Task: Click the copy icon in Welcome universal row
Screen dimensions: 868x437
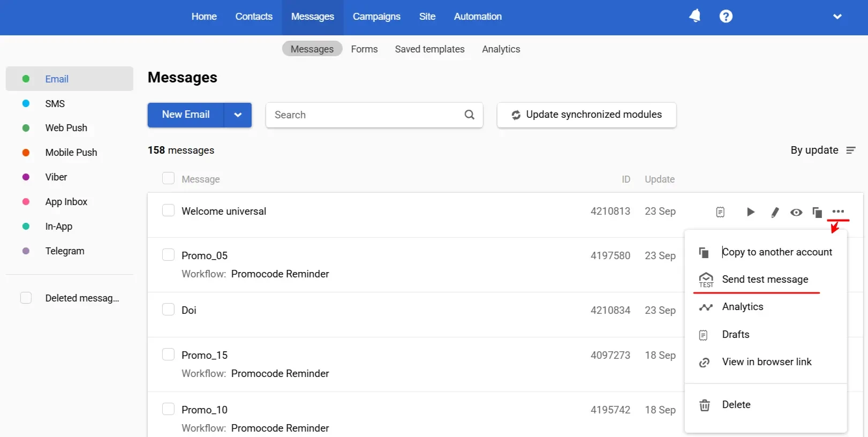Action: tap(817, 213)
